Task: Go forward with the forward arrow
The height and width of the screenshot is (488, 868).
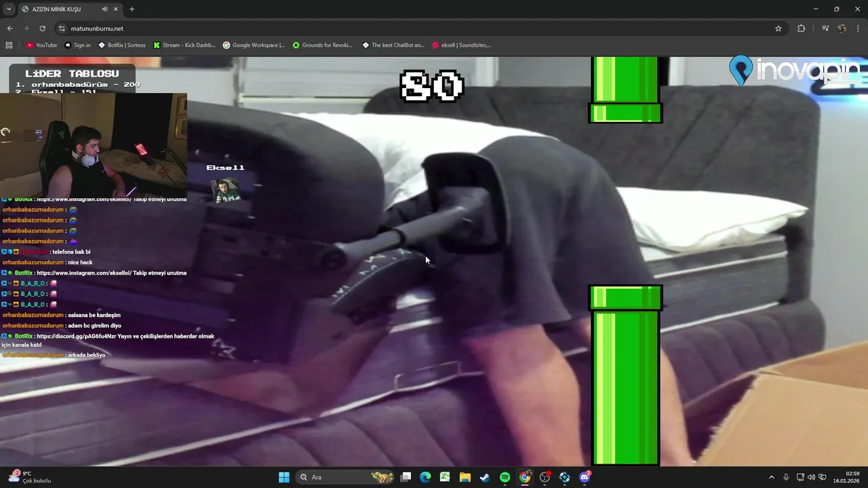Action: 26,28
